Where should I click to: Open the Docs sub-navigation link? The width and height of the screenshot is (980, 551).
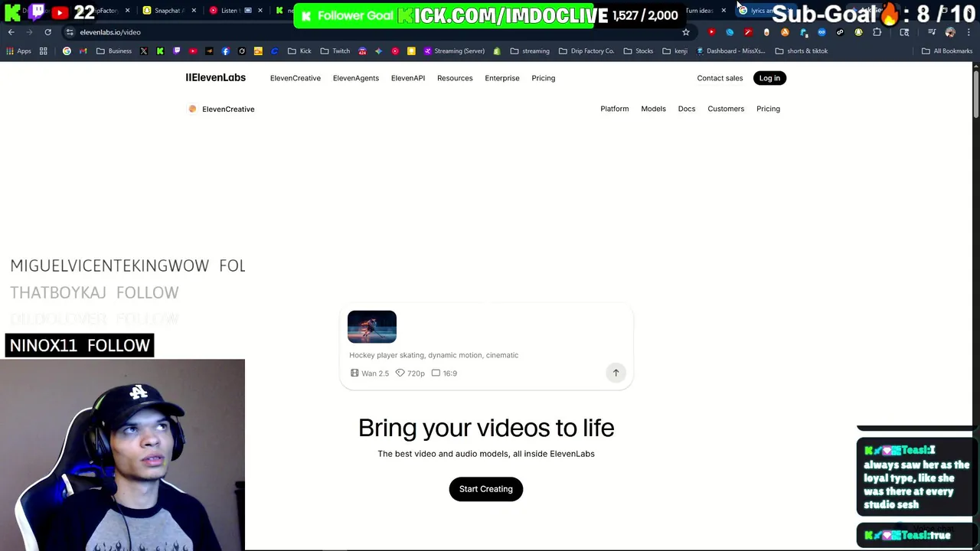[x=687, y=109]
